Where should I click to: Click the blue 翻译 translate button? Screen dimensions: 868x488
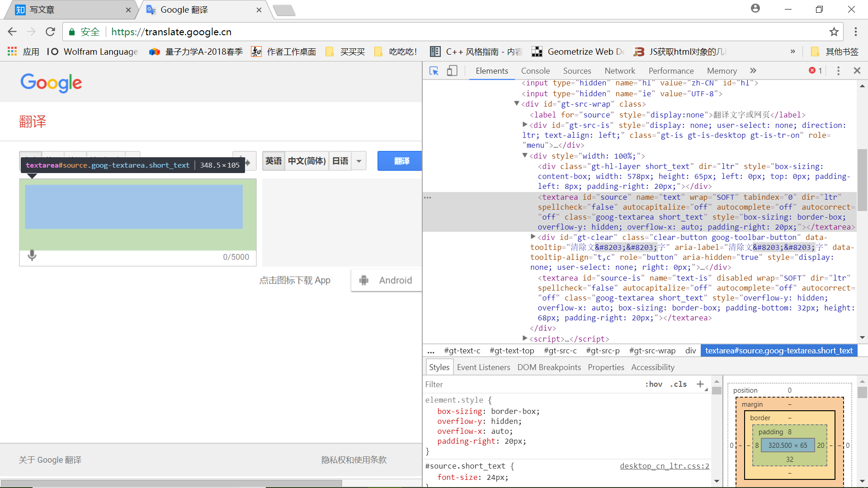point(400,161)
